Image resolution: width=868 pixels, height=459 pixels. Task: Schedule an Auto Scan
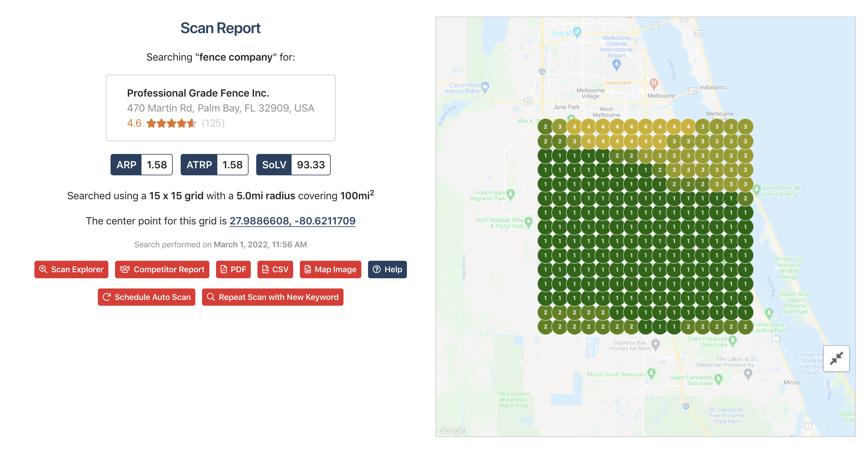pos(147,297)
